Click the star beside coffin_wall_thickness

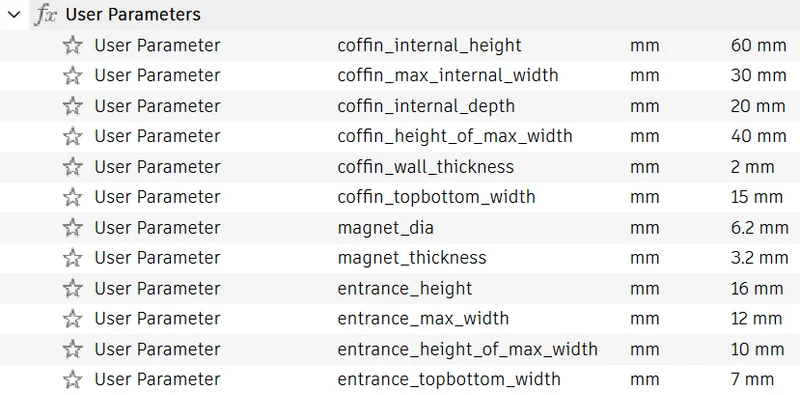pyautogui.click(x=72, y=167)
